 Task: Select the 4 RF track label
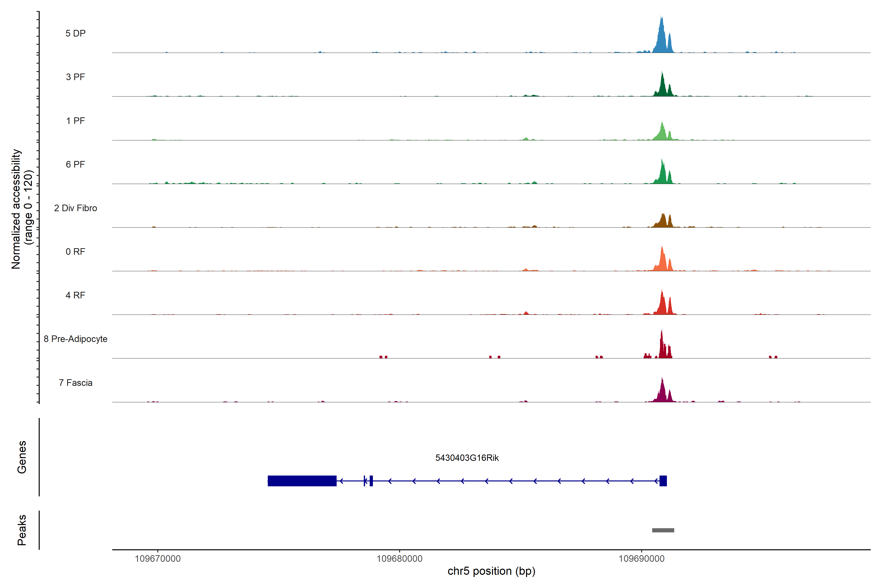pos(75,295)
